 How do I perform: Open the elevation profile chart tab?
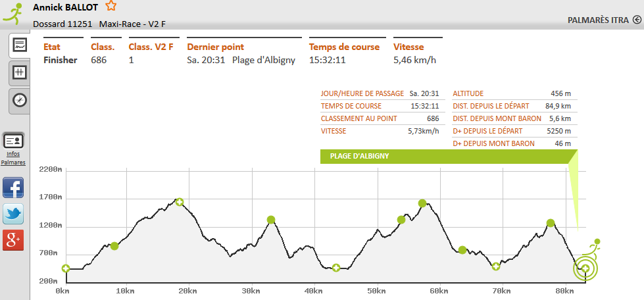[x=20, y=45]
